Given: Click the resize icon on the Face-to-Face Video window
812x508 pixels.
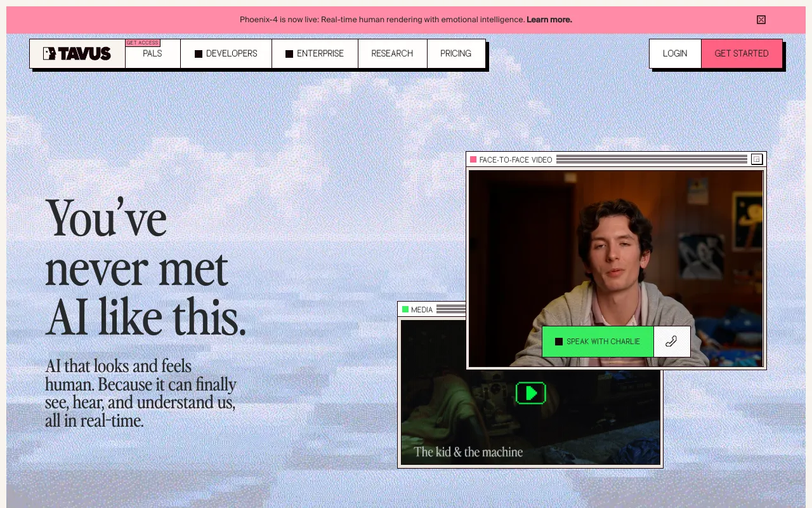Looking at the screenshot, I should (x=756, y=159).
